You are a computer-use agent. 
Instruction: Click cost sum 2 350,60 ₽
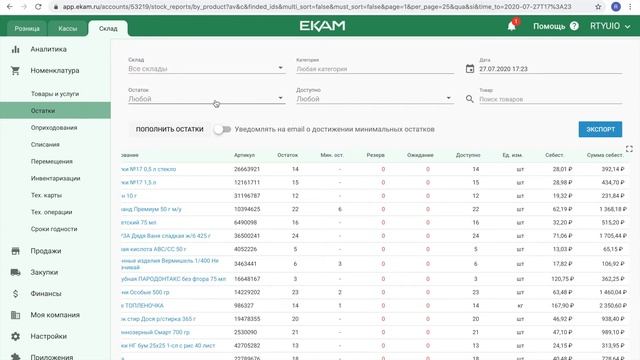(x=613, y=306)
